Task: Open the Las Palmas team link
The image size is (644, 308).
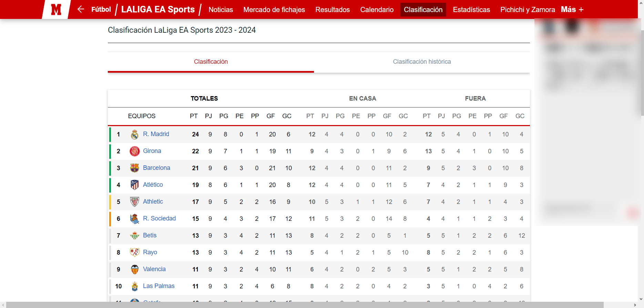Action: [x=159, y=286]
